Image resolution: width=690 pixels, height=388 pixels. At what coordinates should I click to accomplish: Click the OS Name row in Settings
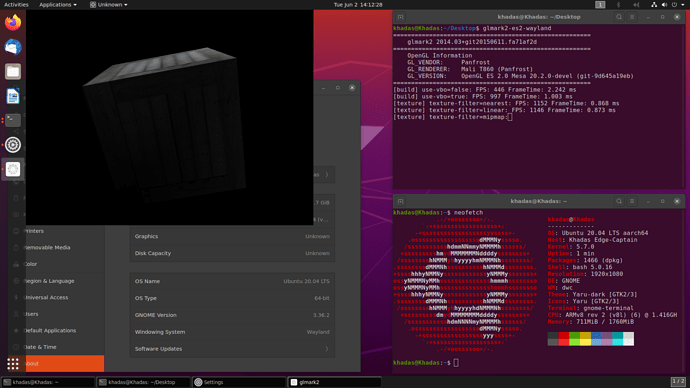[232, 282]
